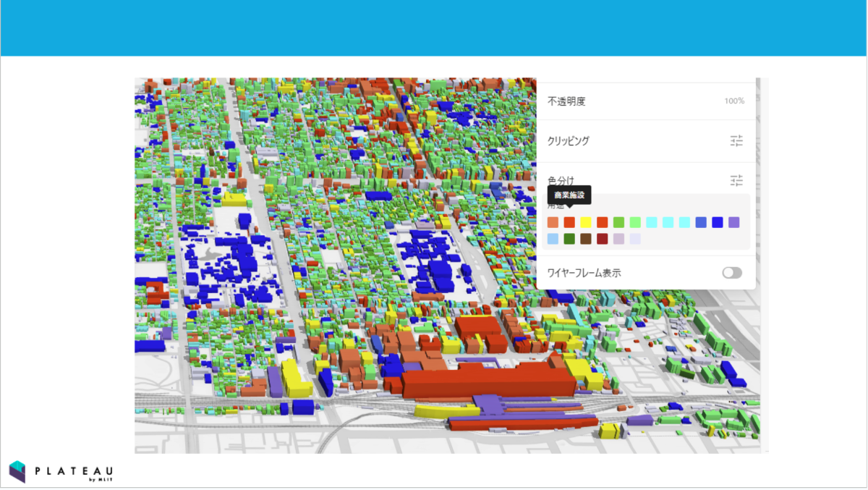Select the red-orange swatch under the 商業施設 tooltip

click(x=569, y=222)
